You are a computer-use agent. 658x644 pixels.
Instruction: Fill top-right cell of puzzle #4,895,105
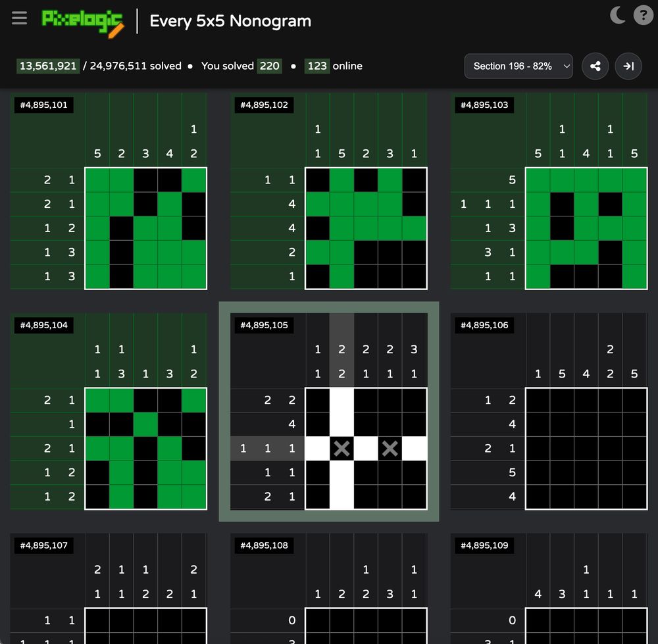(414, 400)
